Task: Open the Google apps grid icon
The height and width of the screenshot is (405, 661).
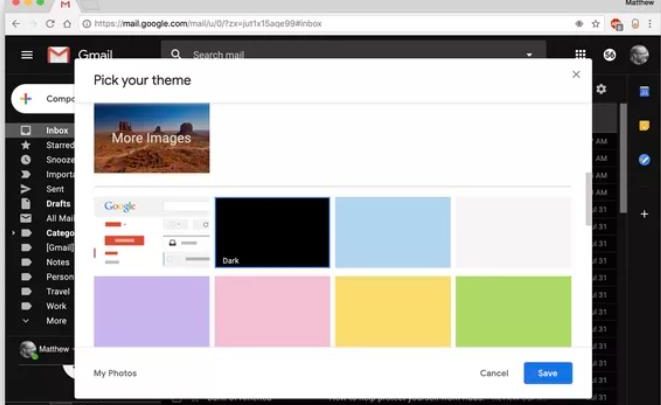Action: click(x=580, y=54)
